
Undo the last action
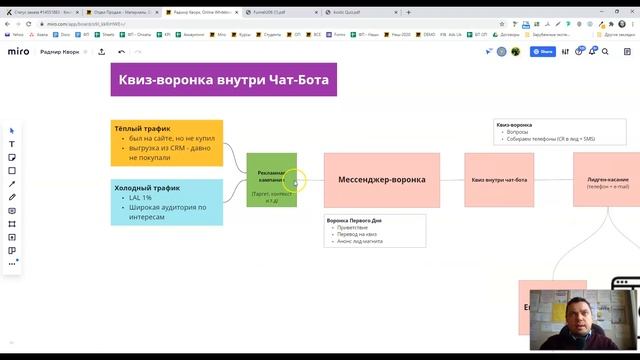[121, 52]
